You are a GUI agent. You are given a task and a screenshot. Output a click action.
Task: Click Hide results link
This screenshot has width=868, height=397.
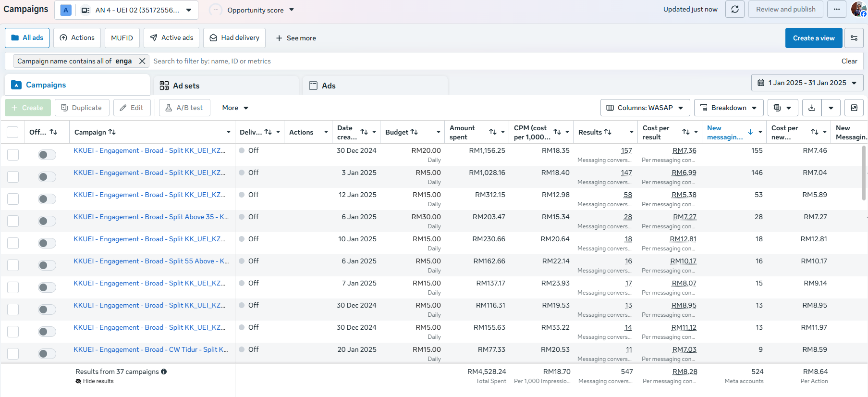(95, 381)
